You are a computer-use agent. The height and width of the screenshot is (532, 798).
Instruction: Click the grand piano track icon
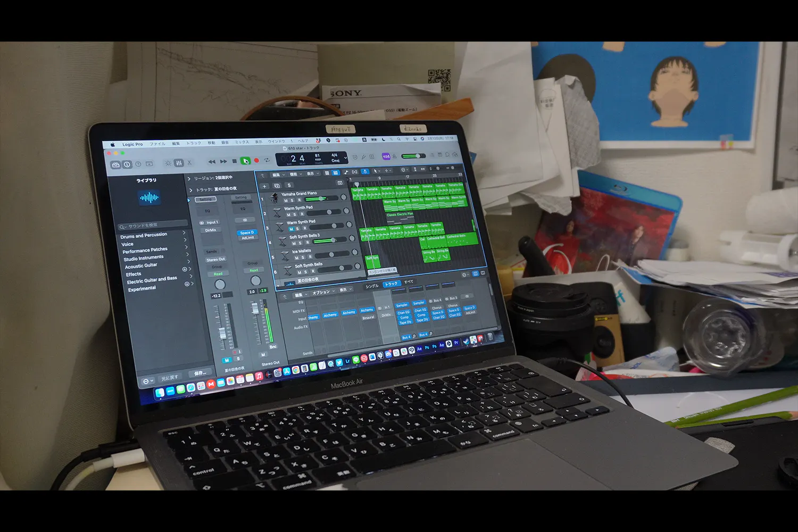(x=275, y=198)
